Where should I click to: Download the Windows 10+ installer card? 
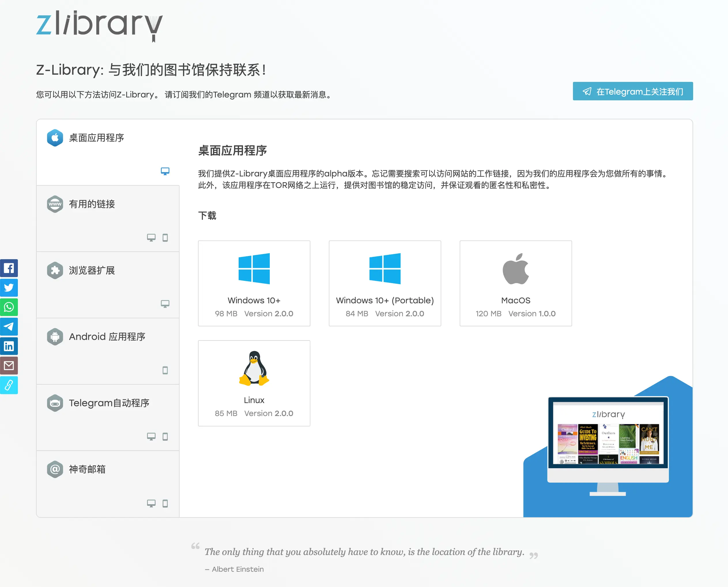click(254, 283)
